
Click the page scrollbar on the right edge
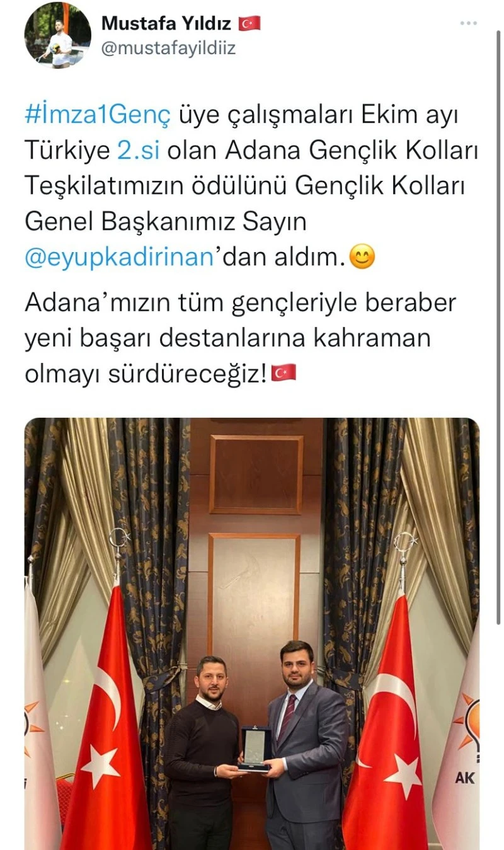[500, 315]
